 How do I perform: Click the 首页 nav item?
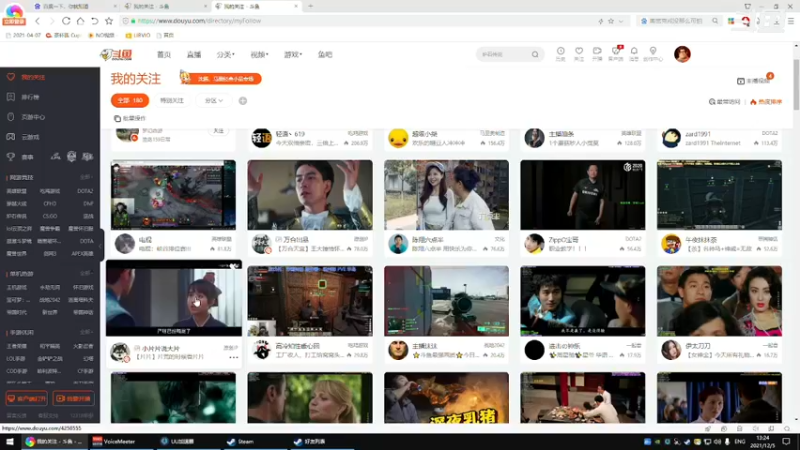coord(163,55)
